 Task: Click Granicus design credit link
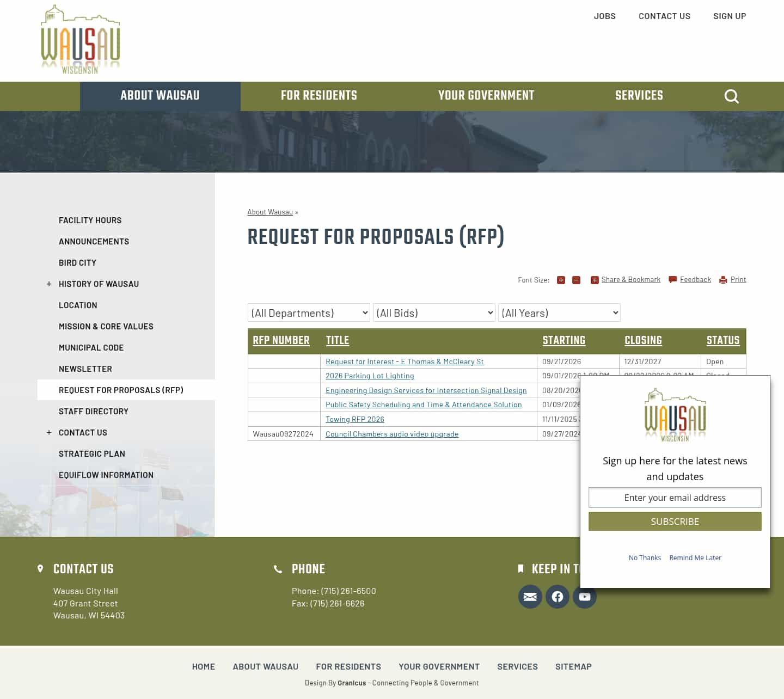pyautogui.click(x=352, y=683)
